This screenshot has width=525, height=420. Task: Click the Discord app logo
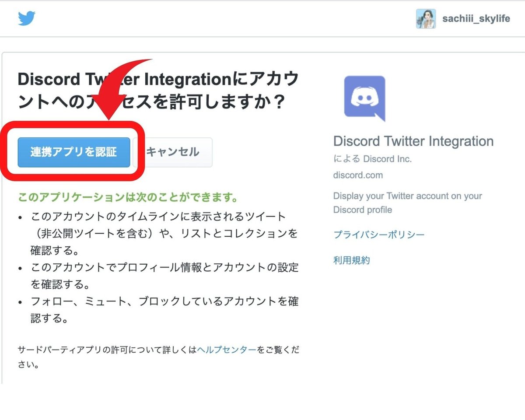(365, 98)
